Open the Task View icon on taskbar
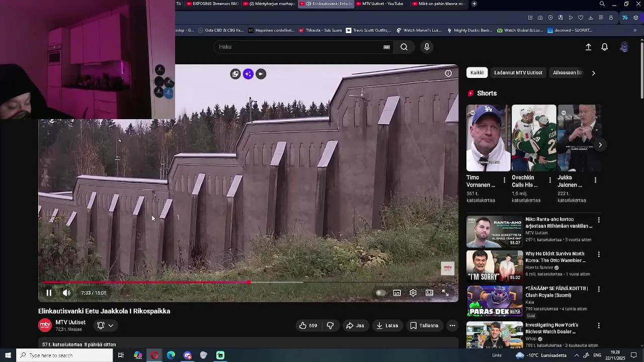 click(x=121, y=355)
